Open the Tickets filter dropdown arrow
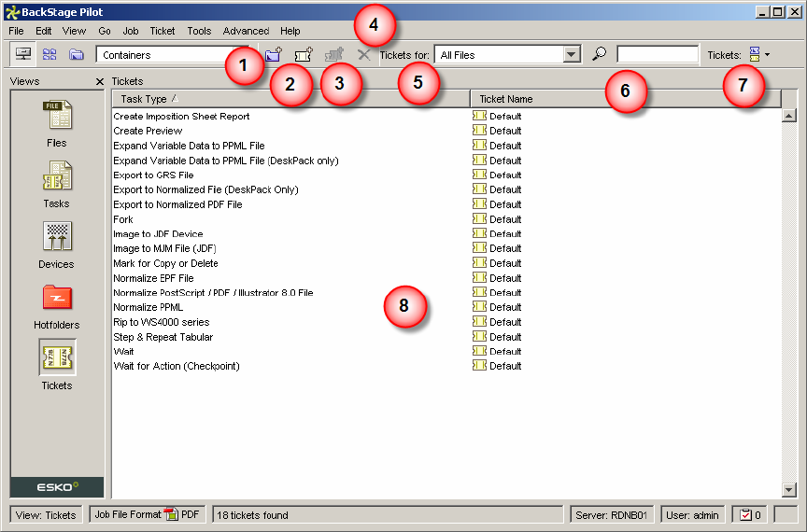 [768, 54]
